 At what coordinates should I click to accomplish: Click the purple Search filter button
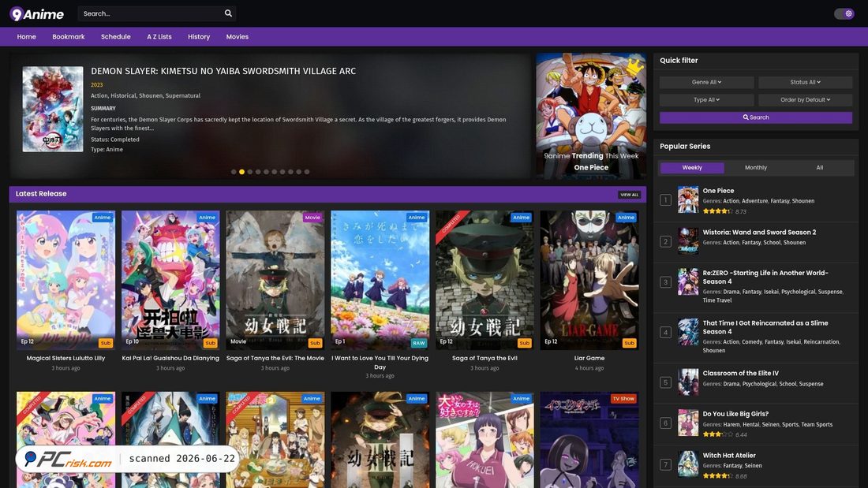tap(756, 117)
